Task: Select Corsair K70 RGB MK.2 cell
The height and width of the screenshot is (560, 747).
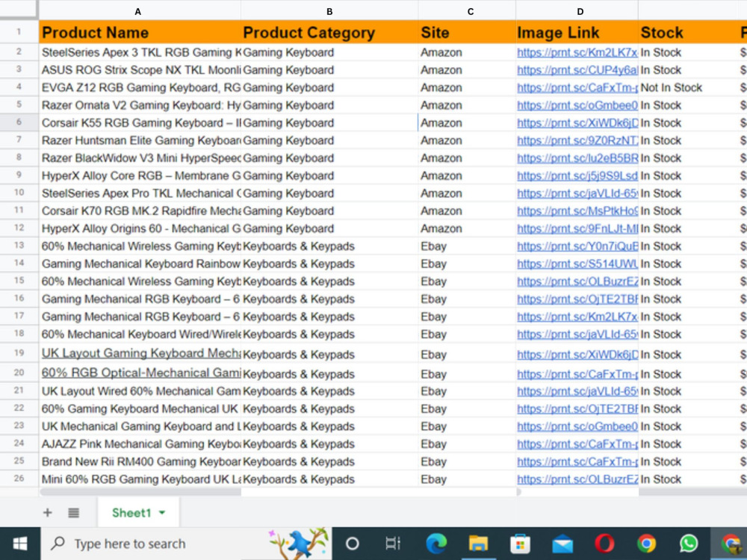Action: click(140, 211)
